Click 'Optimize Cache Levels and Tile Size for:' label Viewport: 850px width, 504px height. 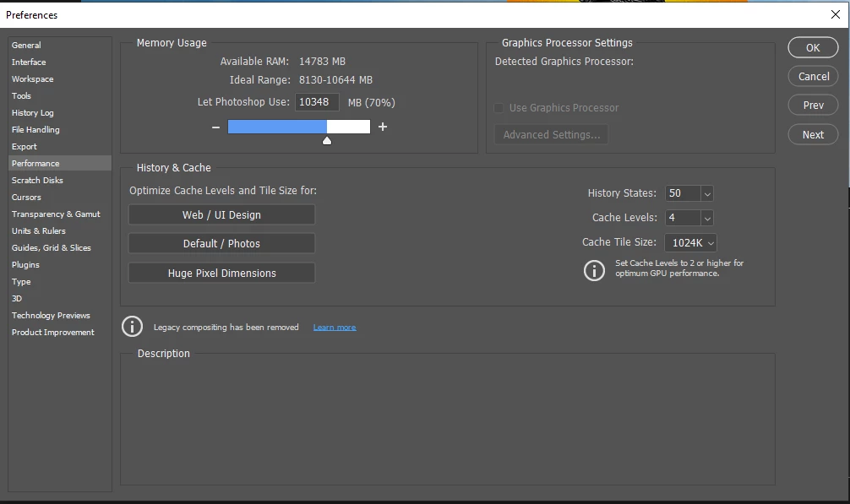pyautogui.click(x=223, y=191)
